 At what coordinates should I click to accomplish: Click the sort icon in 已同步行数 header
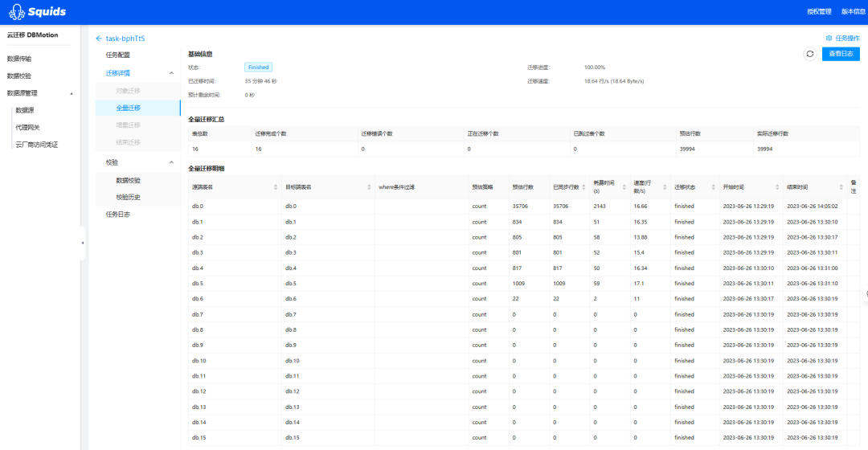(x=584, y=187)
